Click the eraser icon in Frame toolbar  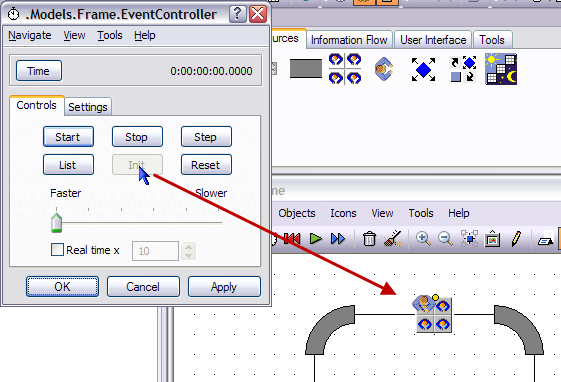pyautogui.click(x=545, y=241)
